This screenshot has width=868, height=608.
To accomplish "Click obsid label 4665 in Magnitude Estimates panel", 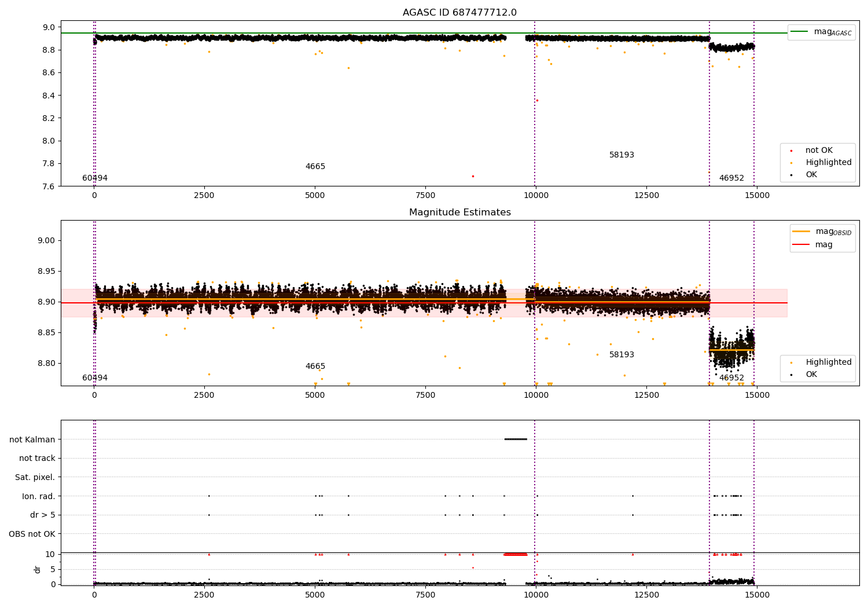I will pyautogui.click(x=315, y=367).
